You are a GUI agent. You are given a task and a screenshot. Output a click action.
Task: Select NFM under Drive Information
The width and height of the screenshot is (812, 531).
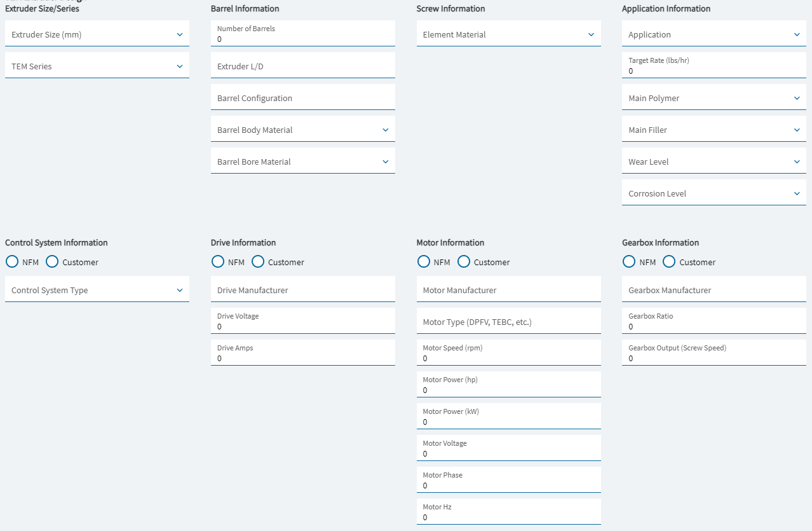click(x=218, y=261)
